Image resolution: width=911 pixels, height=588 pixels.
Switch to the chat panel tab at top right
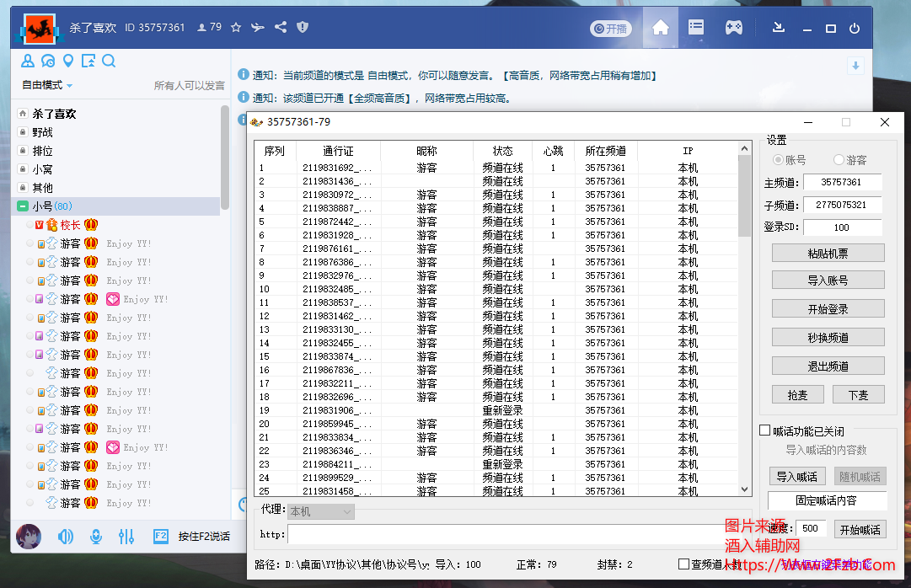695,27
